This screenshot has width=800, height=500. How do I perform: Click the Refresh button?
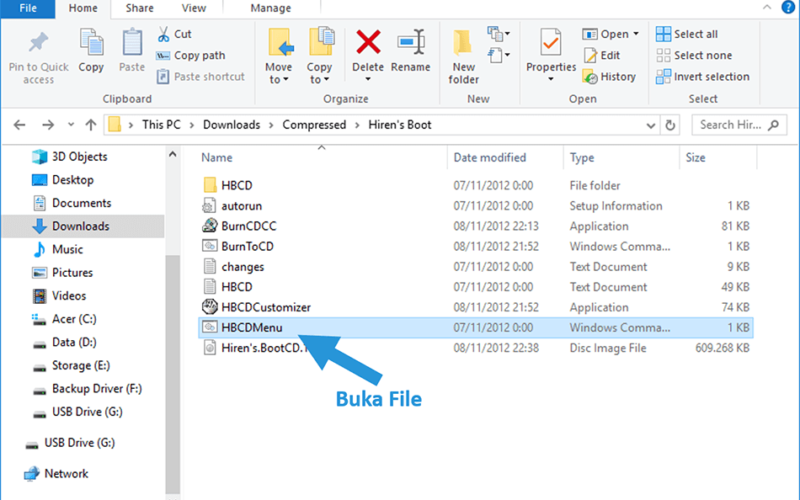pyautogui.click(x=670, y=125)
